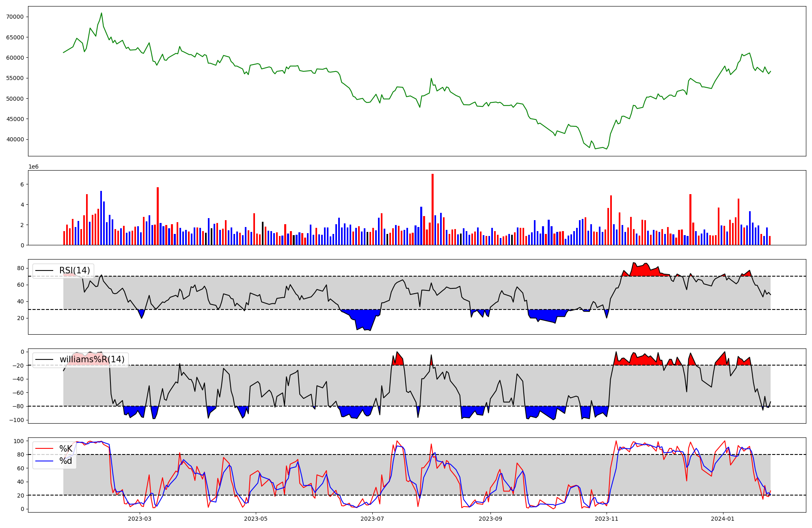
Task: Click the williams%R(14) legend label
Action: [92, 359]
